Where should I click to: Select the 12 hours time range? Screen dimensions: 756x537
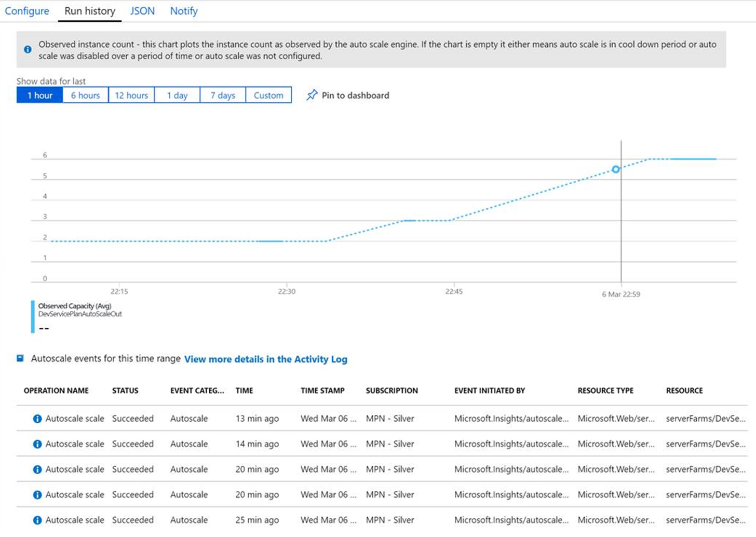coord(131,95)
